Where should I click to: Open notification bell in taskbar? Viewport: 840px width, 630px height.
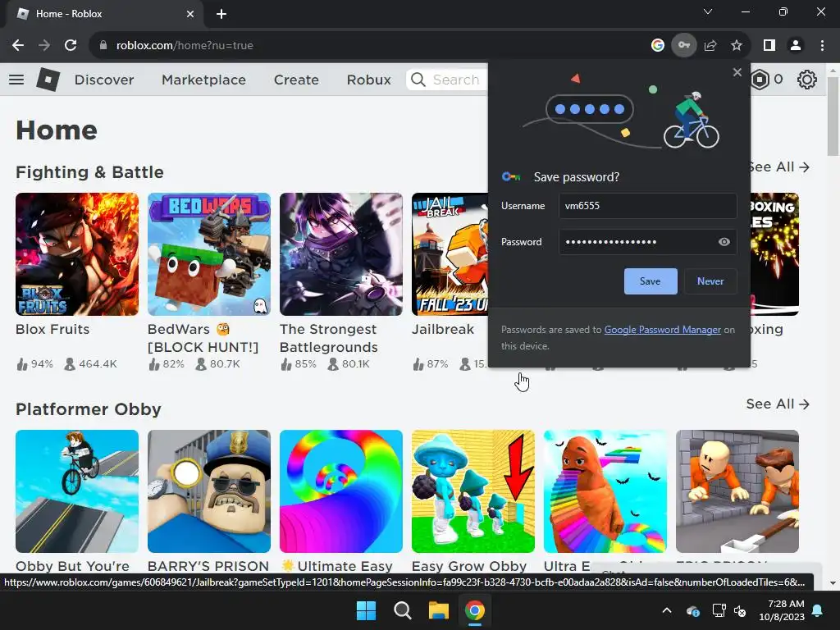818,610
